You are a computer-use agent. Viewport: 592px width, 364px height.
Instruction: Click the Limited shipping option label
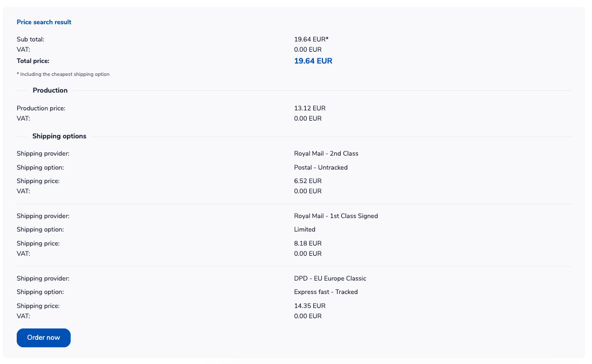click(x=304, y=229)
